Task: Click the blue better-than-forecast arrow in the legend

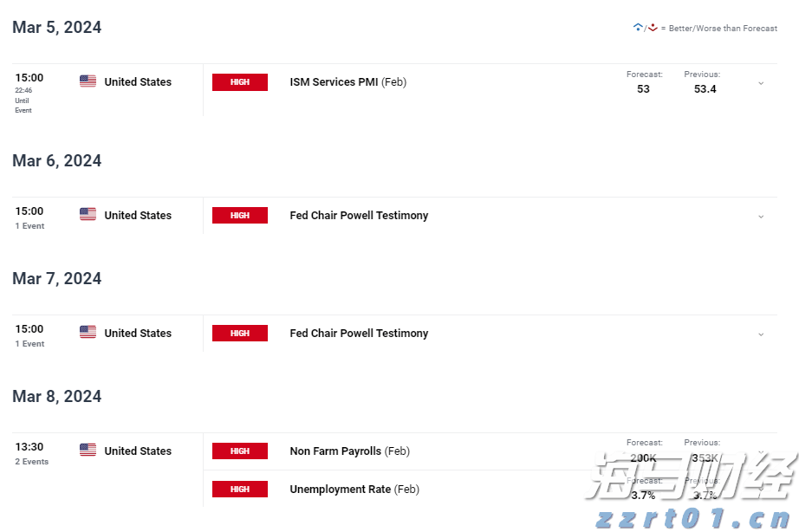Action: pyautogui.click(x=638, y=28)
